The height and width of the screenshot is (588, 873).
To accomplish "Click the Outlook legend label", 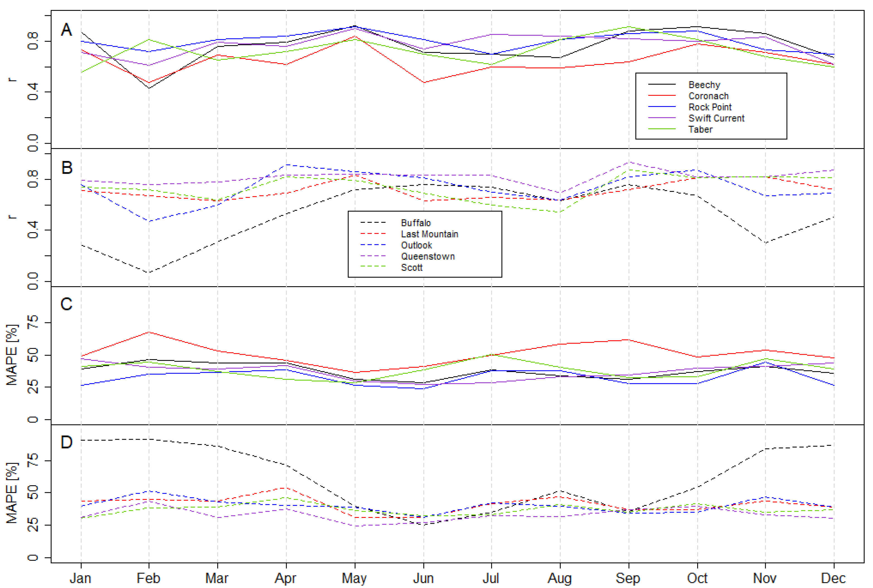I will click(x=416, y=245).
